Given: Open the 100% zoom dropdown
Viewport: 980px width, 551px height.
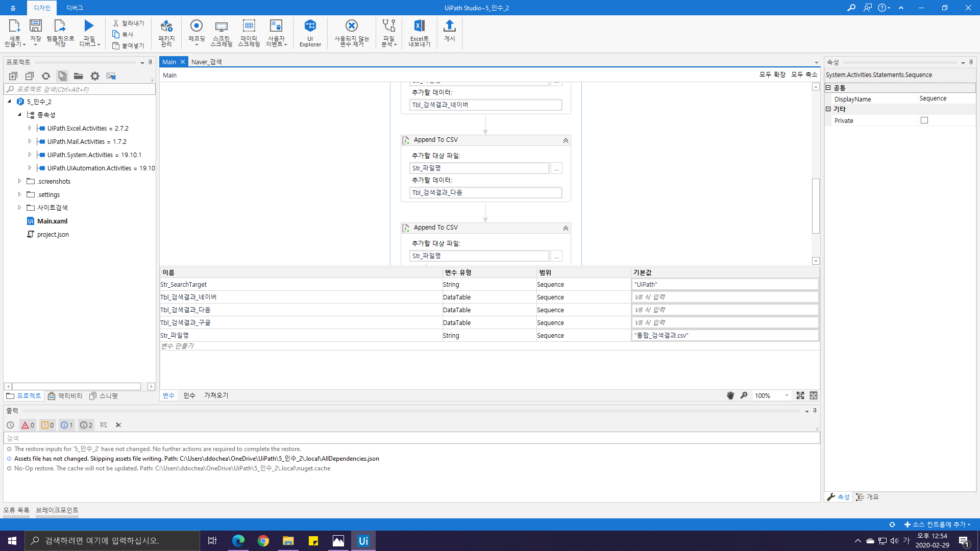Looking at the screenshot, I should [787, 395].
